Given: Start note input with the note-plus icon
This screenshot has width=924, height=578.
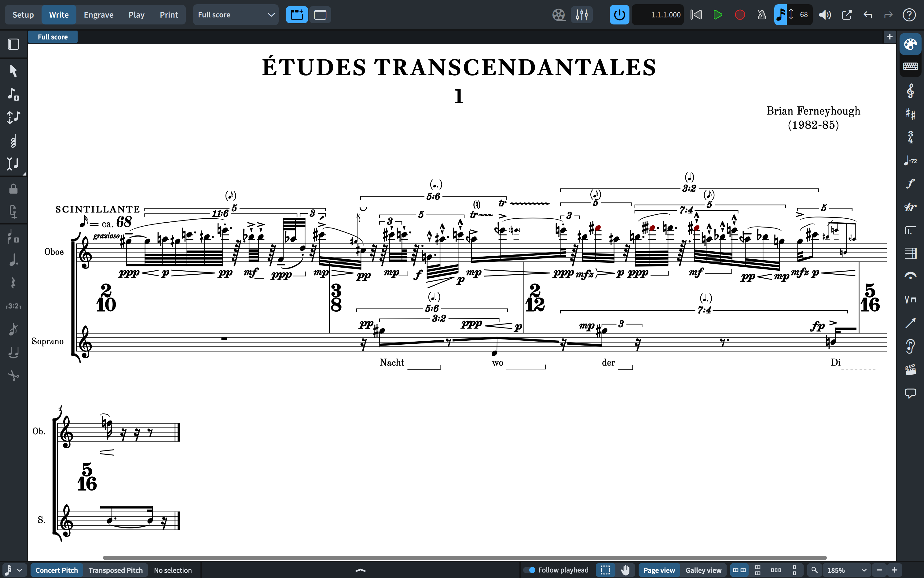Looking at the screenshot, I should tap(13, 94).
